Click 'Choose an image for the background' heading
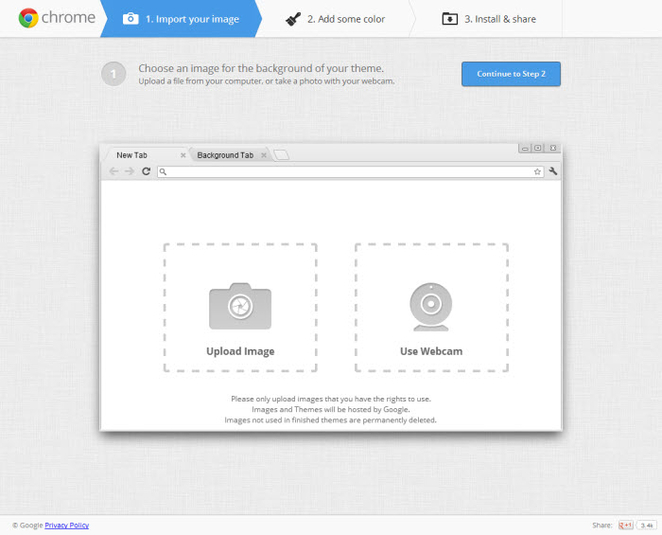662x535 pixels. [261, 68]
